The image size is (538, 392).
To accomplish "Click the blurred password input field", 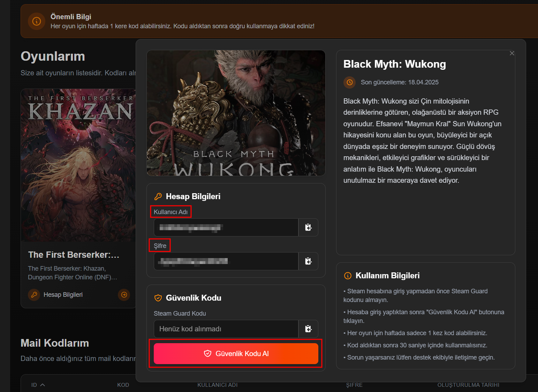I will [x=226, y=261].
